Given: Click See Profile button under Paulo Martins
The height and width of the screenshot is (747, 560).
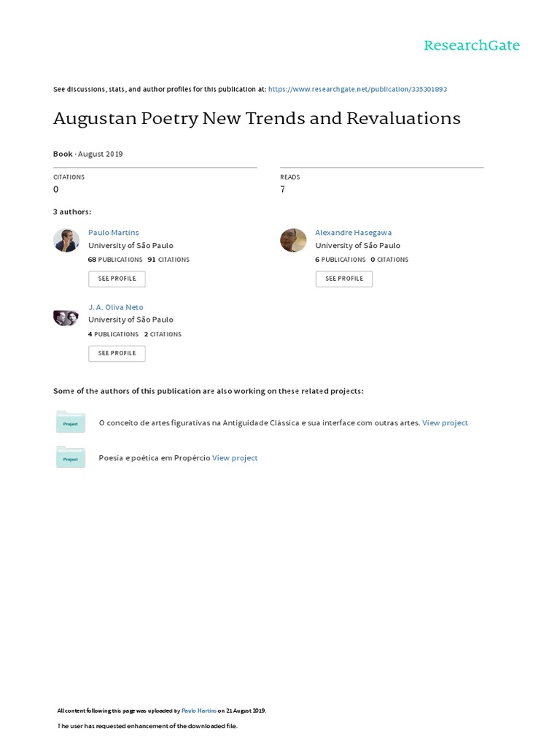Looking at the screenshot, I should (117, 279).
